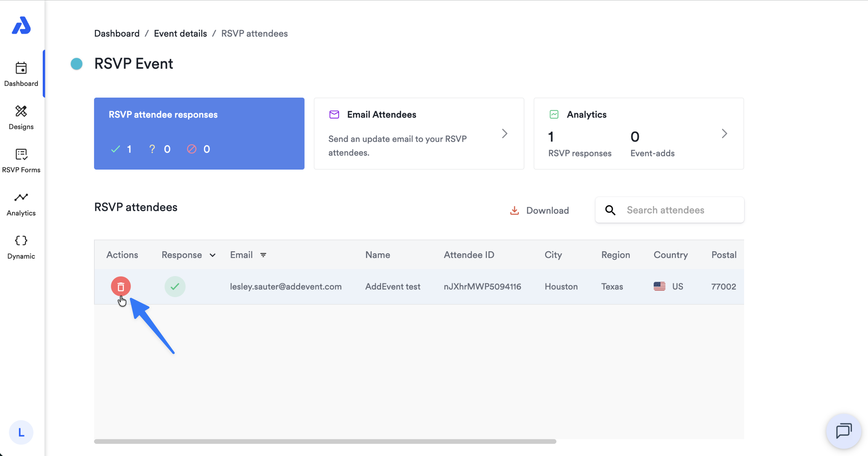The height and width of the screenshot is (456, 868).
Task: Open the chat support bubble icon
Action: pos(844,431)
